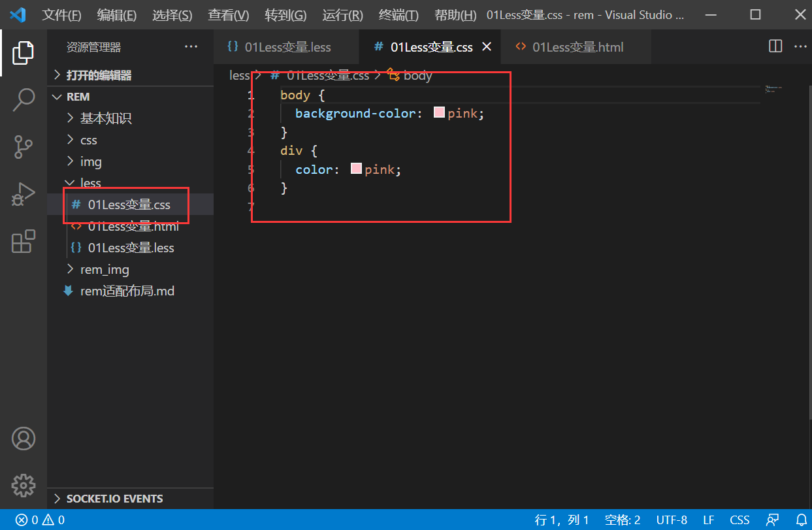Open editor More Actions ellipsis
Screen dimensions: 812x530
click(800, 46)
